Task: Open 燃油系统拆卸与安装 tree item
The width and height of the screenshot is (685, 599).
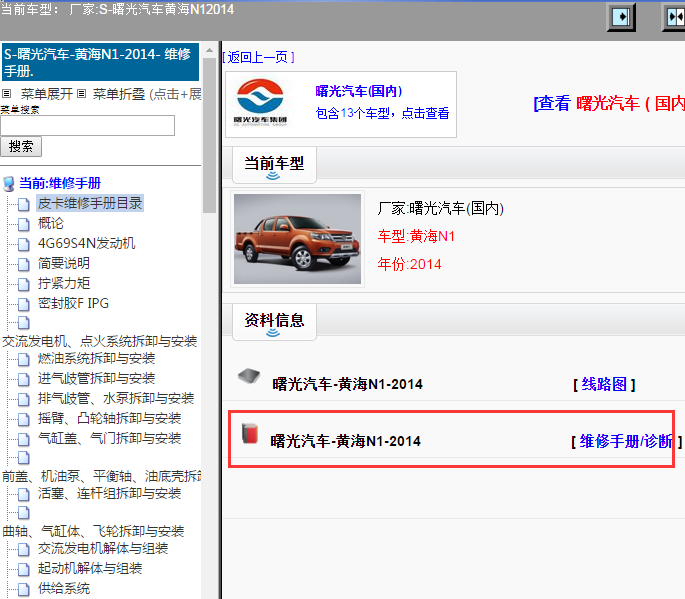Action: [97, 359]
